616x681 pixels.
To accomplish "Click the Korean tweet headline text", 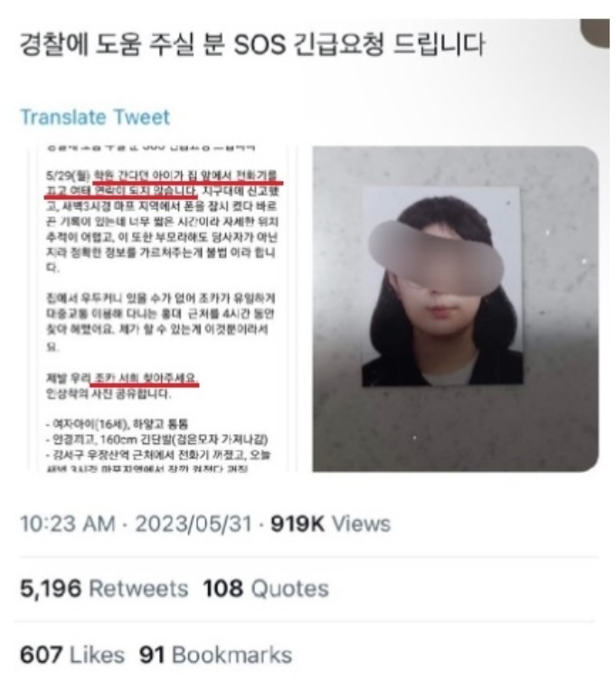I will point(252,44).
